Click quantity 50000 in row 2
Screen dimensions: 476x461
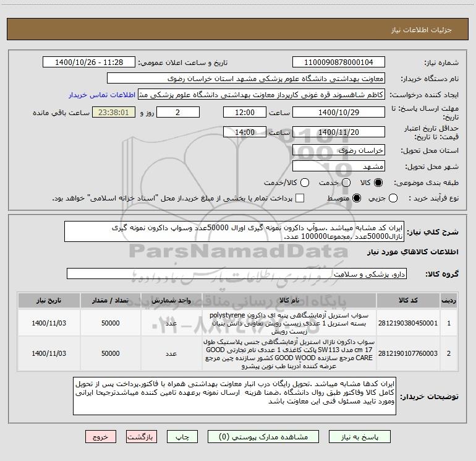tap(111, 353)
